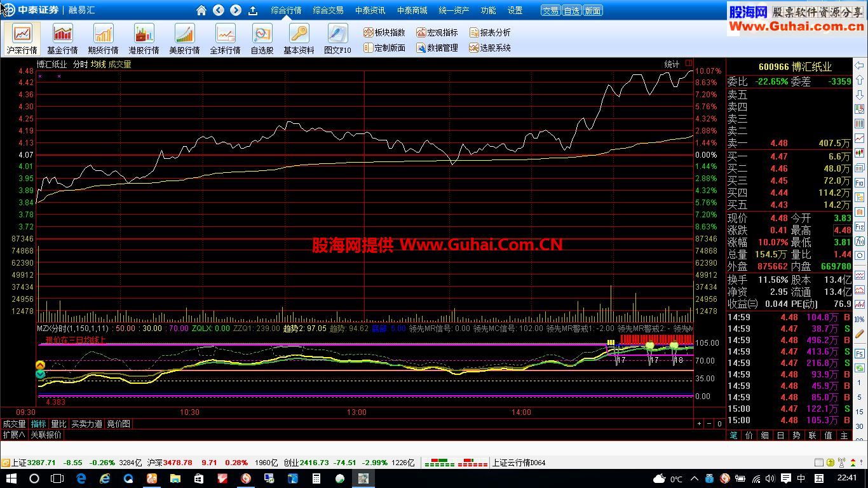Viewport: 868px width, 488px height.
Task: Go back with left arrow icon
Action: pos(219,10)
